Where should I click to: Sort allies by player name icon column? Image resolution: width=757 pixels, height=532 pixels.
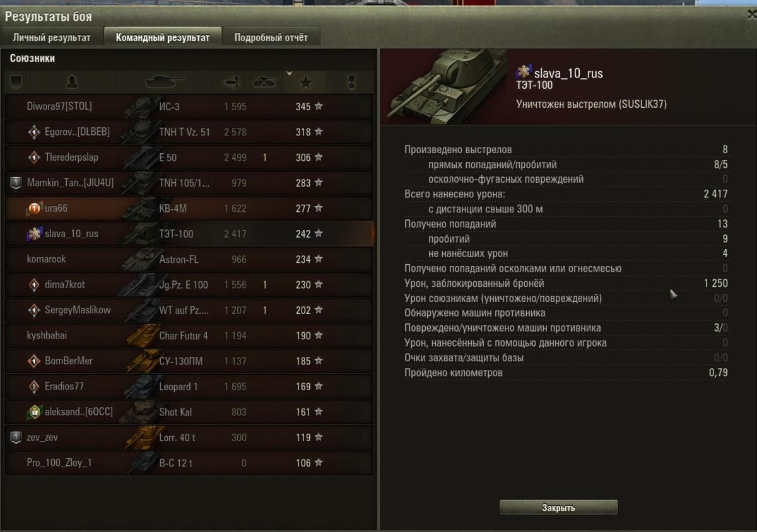click(72, 82)
